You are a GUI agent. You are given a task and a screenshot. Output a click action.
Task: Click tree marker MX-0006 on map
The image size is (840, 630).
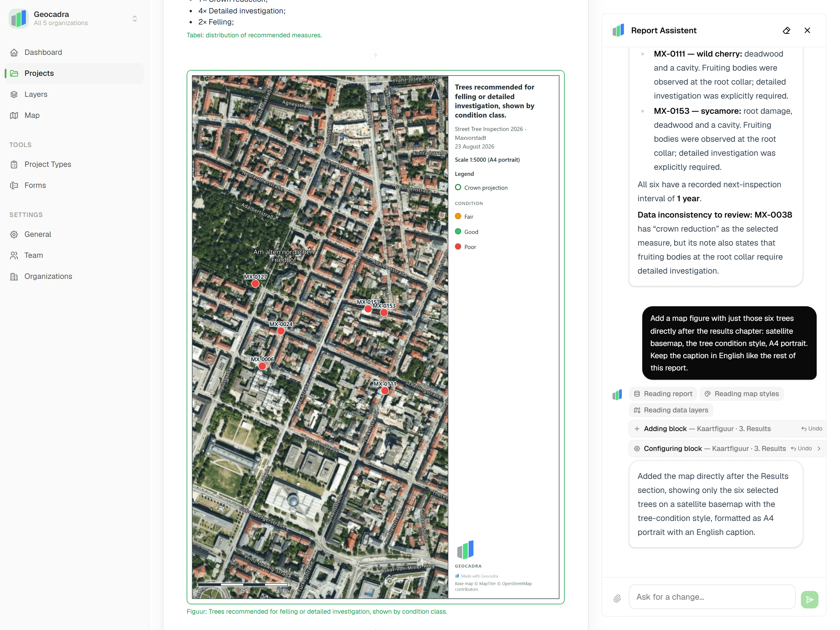click(262, 366)
